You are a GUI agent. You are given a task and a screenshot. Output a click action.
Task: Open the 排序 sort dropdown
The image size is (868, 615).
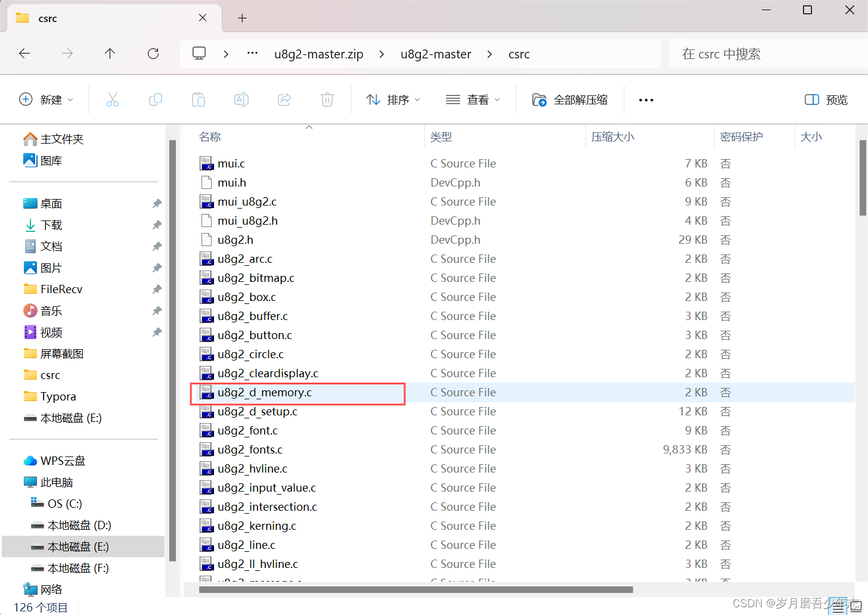pos(393,100)
